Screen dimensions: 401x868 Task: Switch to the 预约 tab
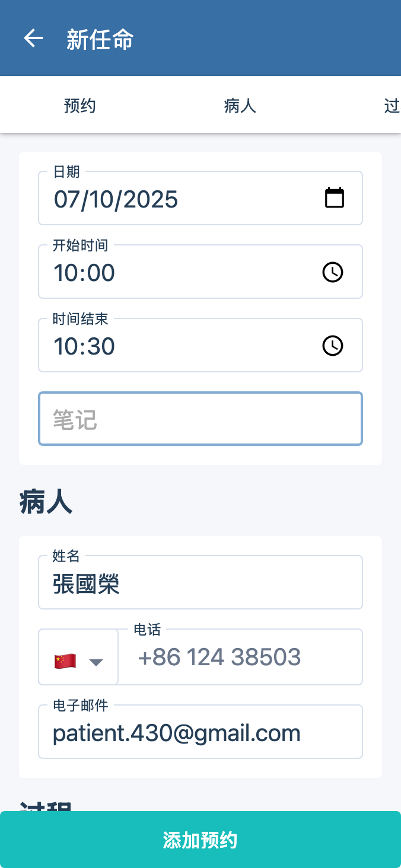point(80,106)
